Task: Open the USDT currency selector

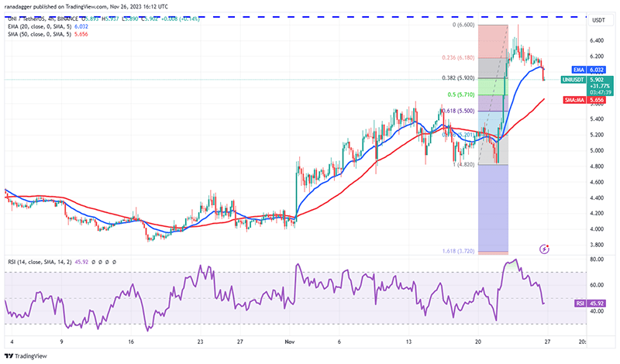Action: pos(595,20)
